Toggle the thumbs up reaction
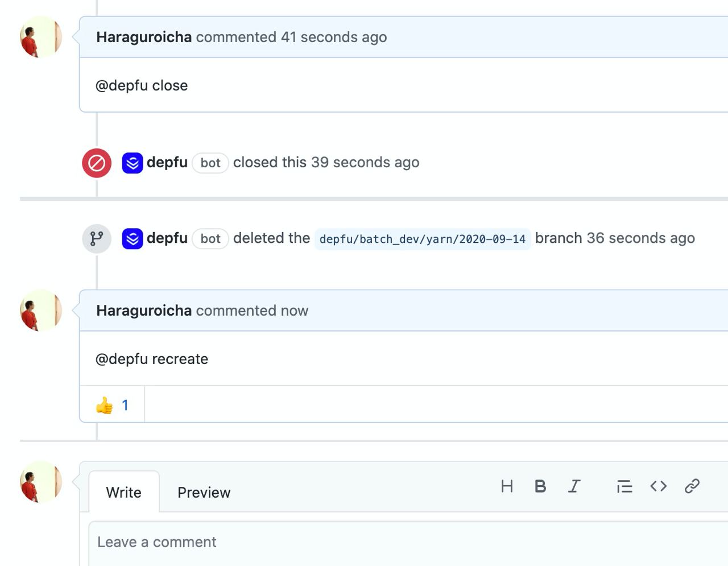Viewport: 728px width, 566px height. coord(112,405)
